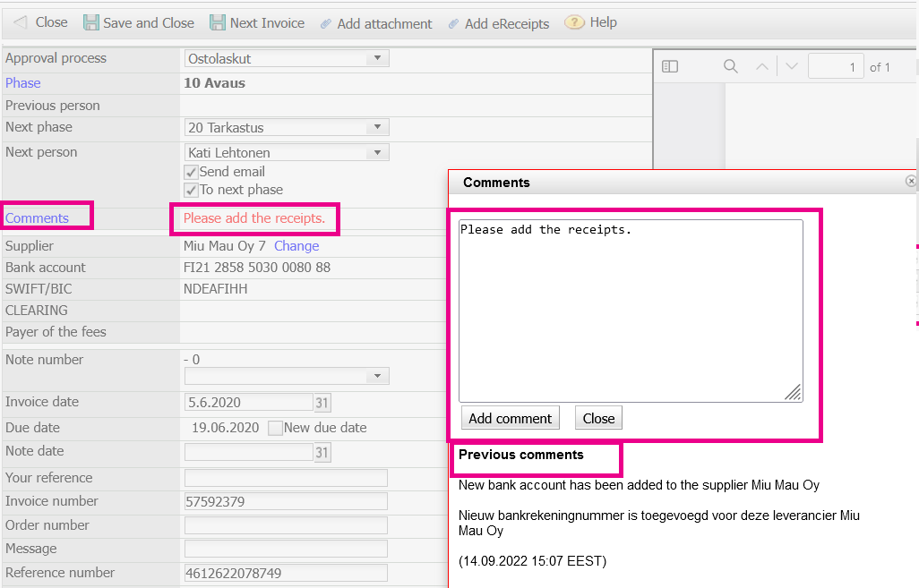Screen dimensions: 919x588
Task: Open the Invoice date calendar icon
Action: pyautogui.click(x=322, y=403)
